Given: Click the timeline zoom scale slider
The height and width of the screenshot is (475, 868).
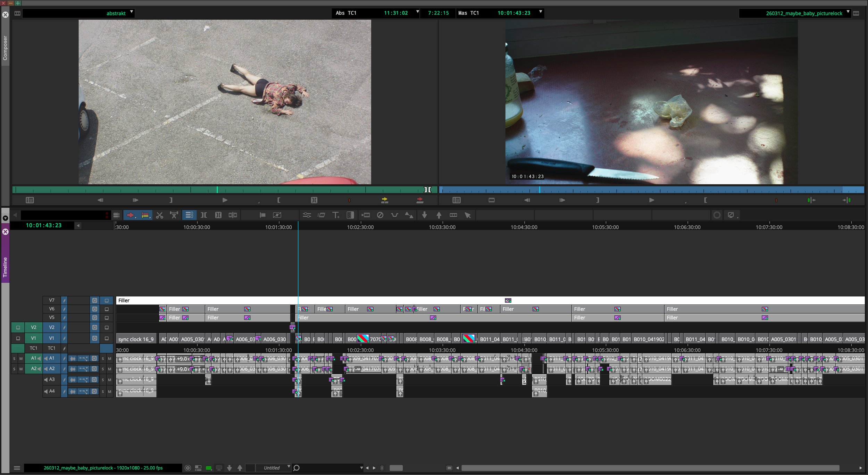Looking at the screenshot, I should coord(396,468).
